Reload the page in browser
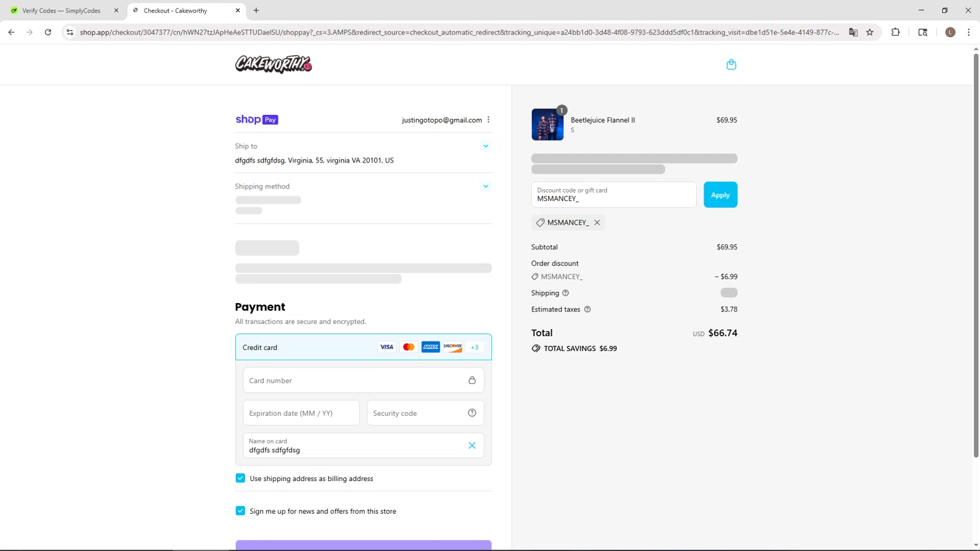This screenshot has width=980, height=551. (x=48, y=32)
